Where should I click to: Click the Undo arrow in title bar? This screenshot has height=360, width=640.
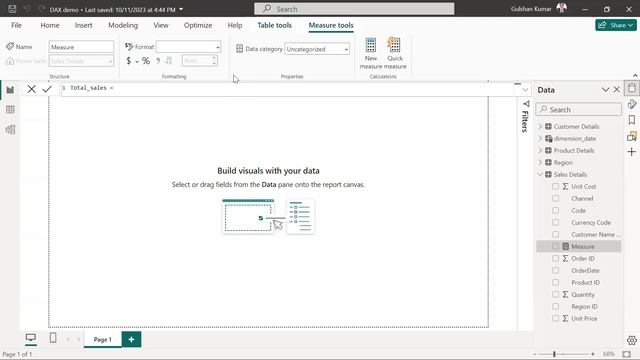tap(27, 9)
